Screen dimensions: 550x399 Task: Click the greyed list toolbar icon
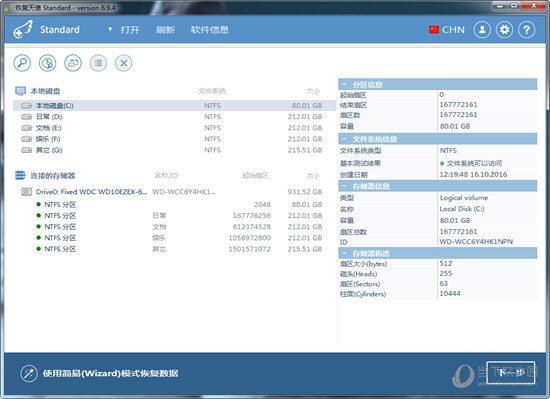(98, 63)
